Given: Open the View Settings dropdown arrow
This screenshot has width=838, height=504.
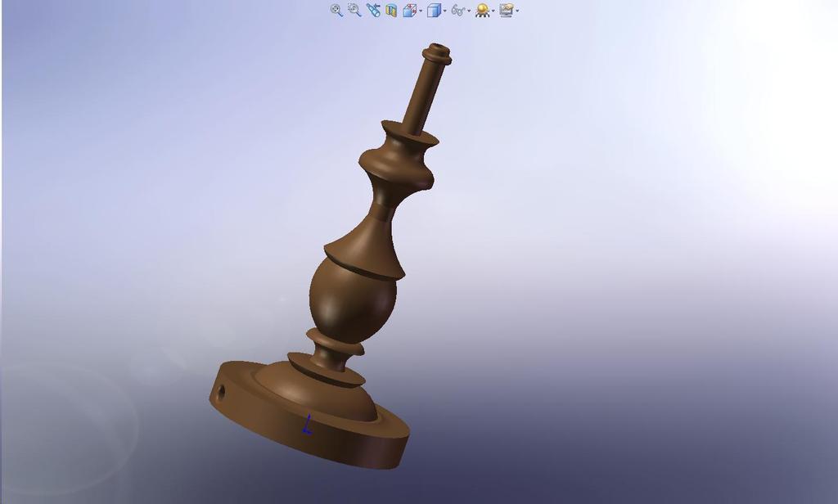Looking at the screenshot, I should [x=517, y=11].
